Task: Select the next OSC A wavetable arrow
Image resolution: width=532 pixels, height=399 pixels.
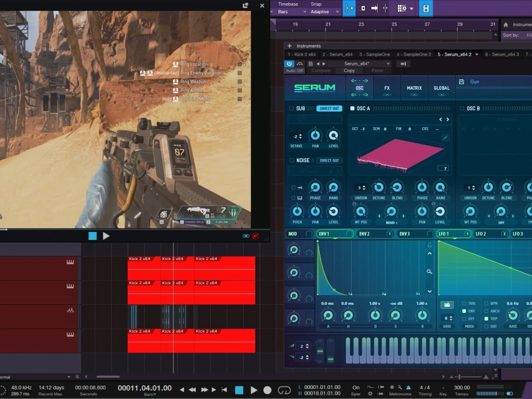Action: 448,119
